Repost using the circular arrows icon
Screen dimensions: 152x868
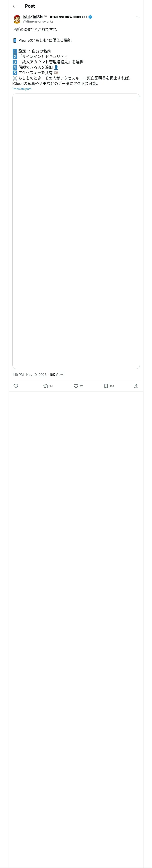click(x=45, y=386)
